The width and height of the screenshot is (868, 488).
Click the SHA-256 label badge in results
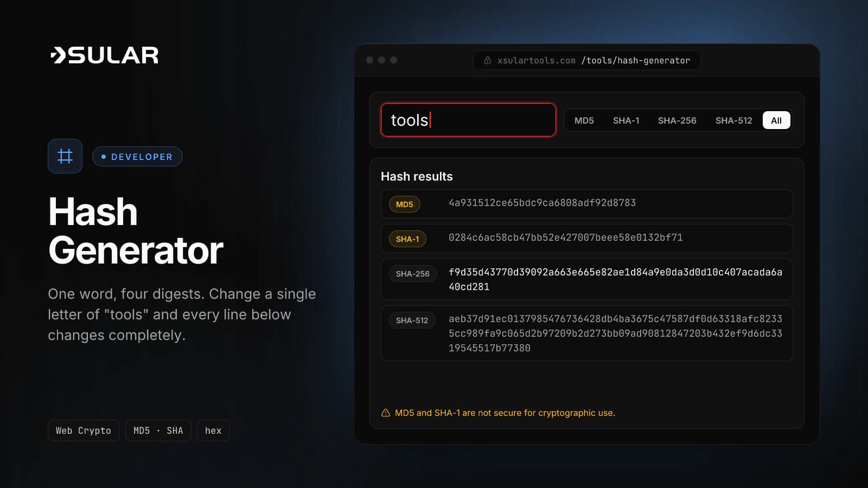(413, 274)
